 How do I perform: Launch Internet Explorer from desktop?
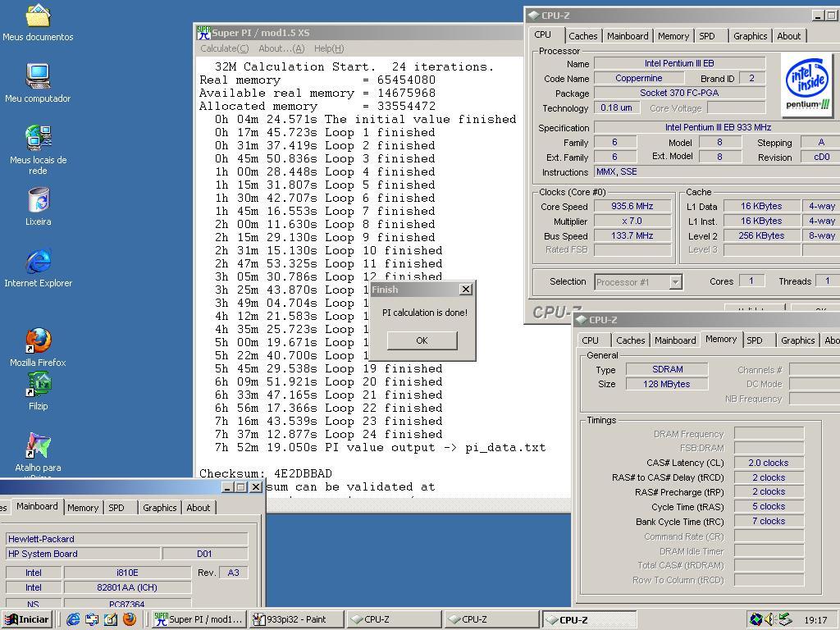click(38, 268)
